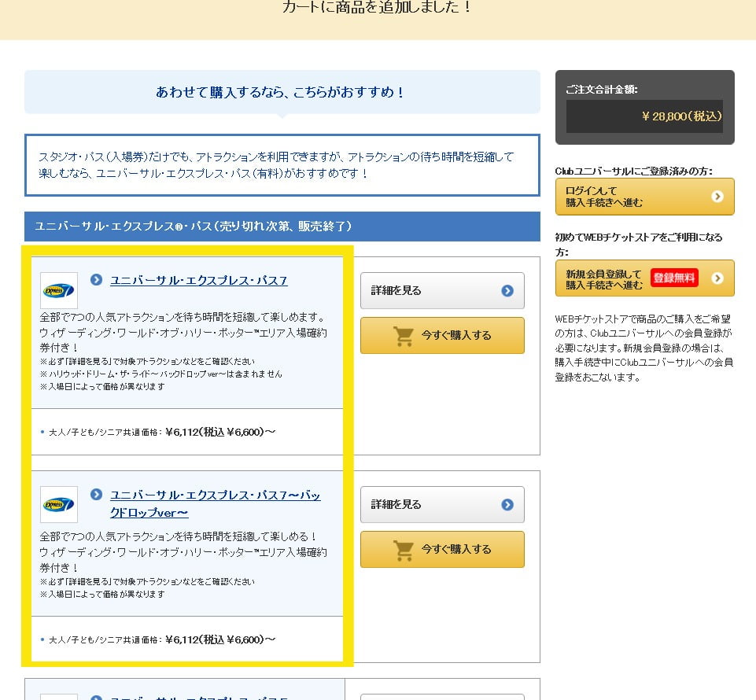Click the Express logo beside エクスプレス・パス7

59,290
